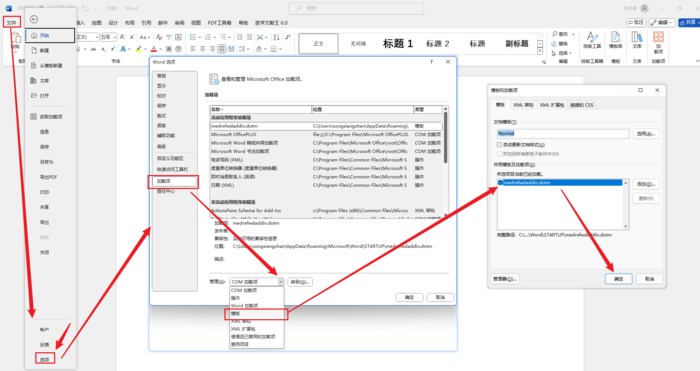This screenshot has width=700, height=371.
Task: Apply the 标题 2 style
Action: 438,43
